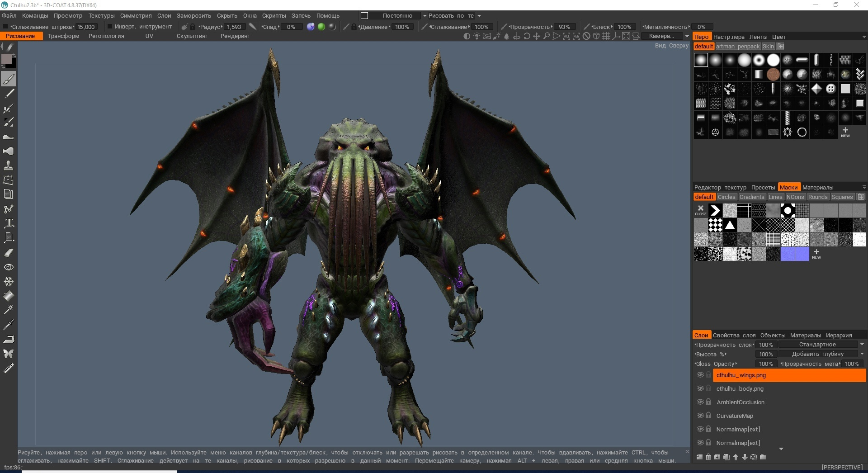Click the new layer icon in Layers panel
This screenshot has height=473, width=868.
699,457
